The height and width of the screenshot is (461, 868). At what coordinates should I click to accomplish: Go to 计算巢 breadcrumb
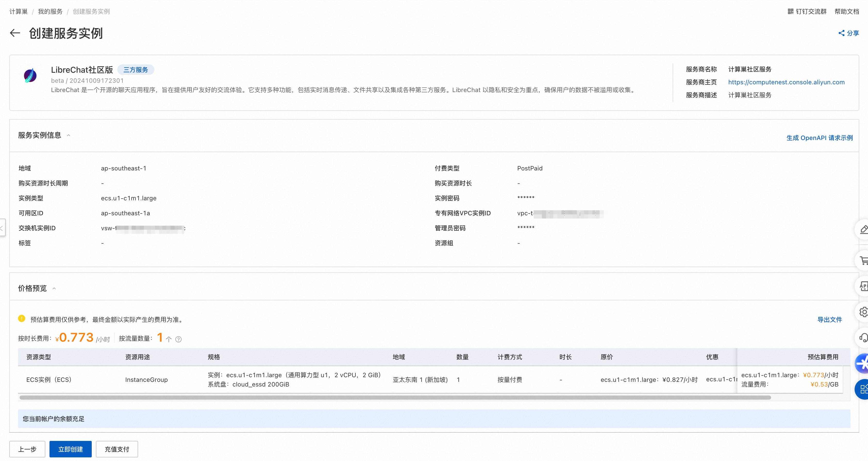(19, 11)
